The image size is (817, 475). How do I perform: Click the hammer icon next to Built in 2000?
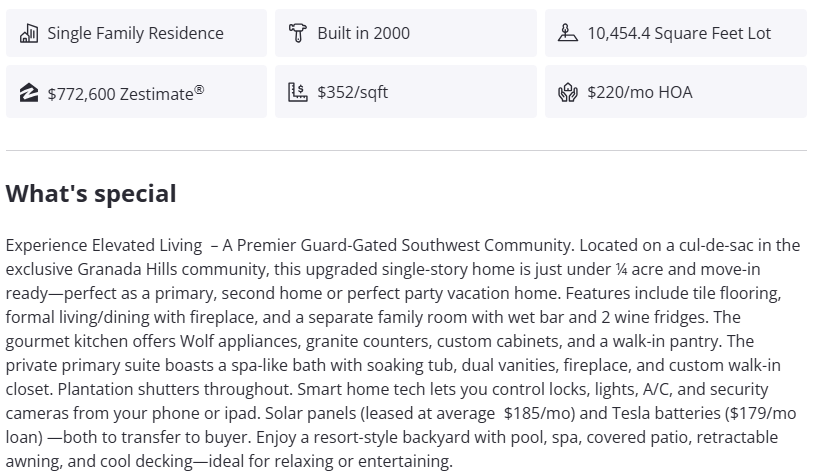(x=298, y=33)
